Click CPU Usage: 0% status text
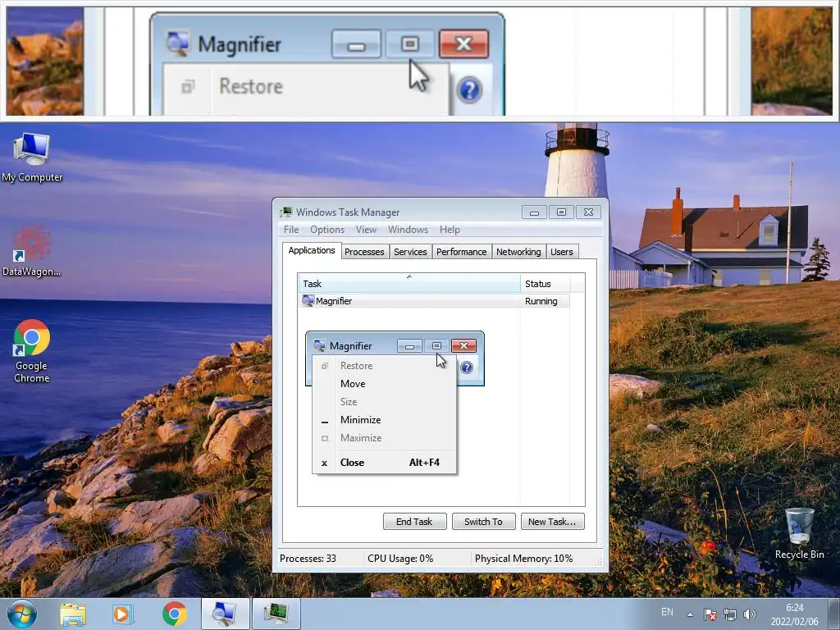The image size is (840, 630). click(400, 558)
